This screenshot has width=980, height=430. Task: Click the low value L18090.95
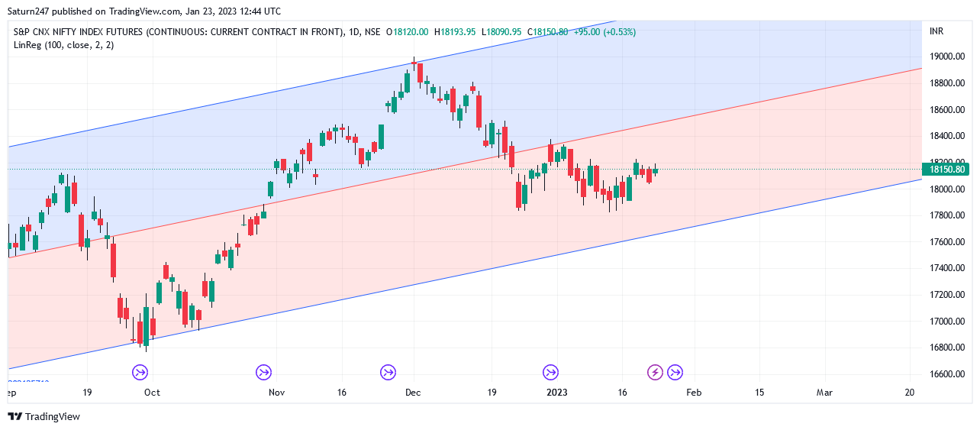point(501,32)
